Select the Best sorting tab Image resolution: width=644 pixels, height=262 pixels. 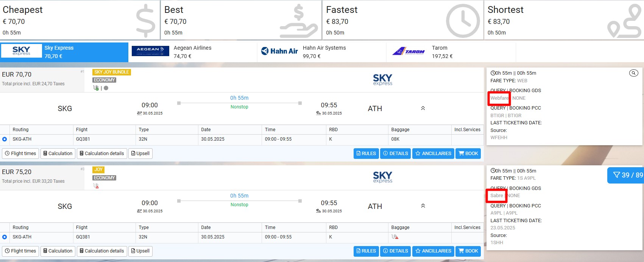click(242, 20)
